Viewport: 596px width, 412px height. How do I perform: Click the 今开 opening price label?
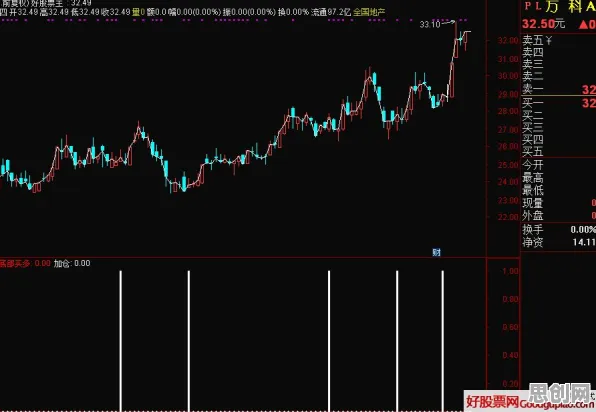pos(533,165)
